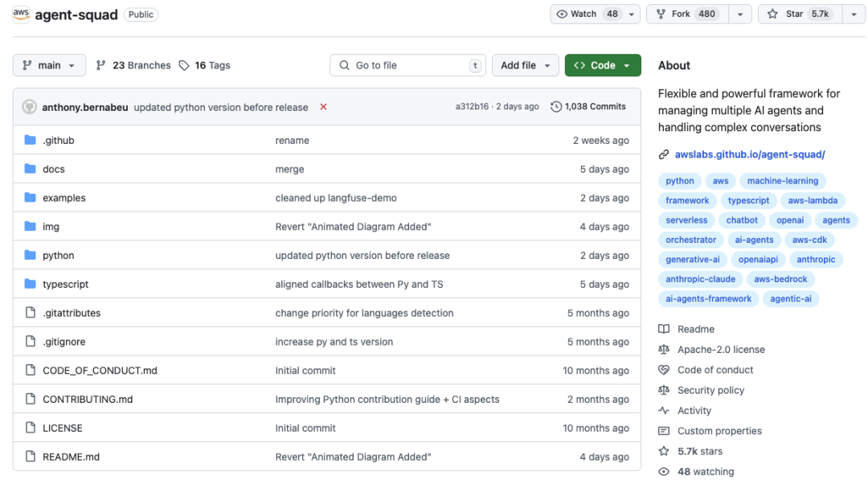The height and width of the screenshot is (480, 868).
Task: Select the aws-bedrock topic tag
Action: [x=780, y=279]
